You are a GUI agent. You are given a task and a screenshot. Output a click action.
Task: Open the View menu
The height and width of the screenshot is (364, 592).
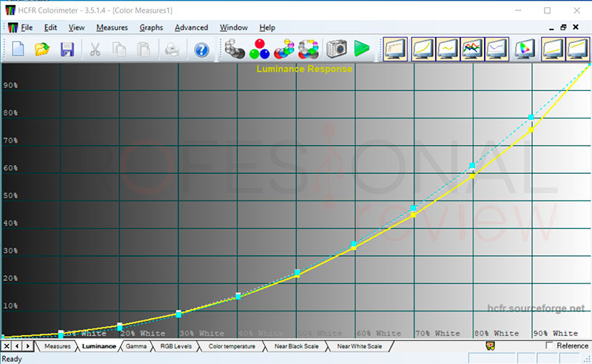click(76, 27)
